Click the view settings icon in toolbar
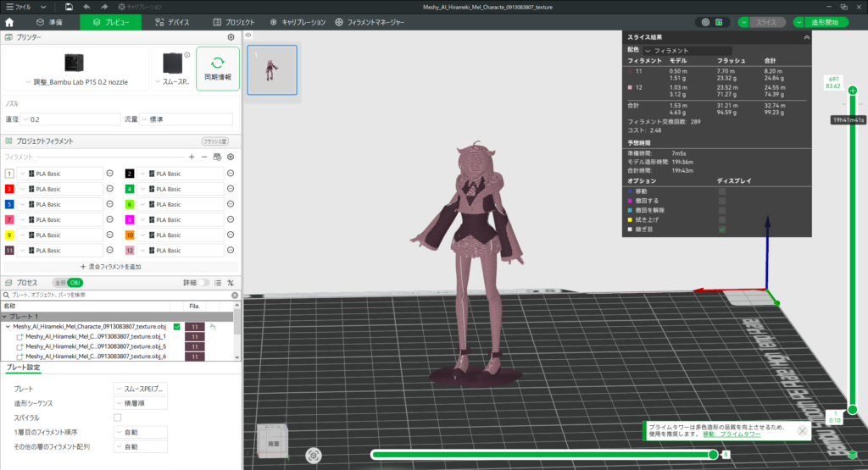The width and height of the screenshot is (868, 470). tap(705, 22)
